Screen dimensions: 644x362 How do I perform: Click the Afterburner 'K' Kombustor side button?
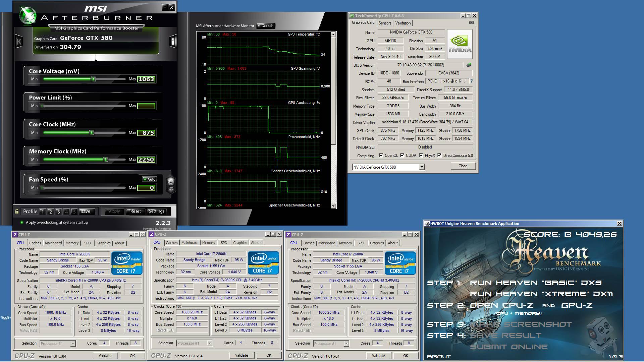tap(19, 42)
